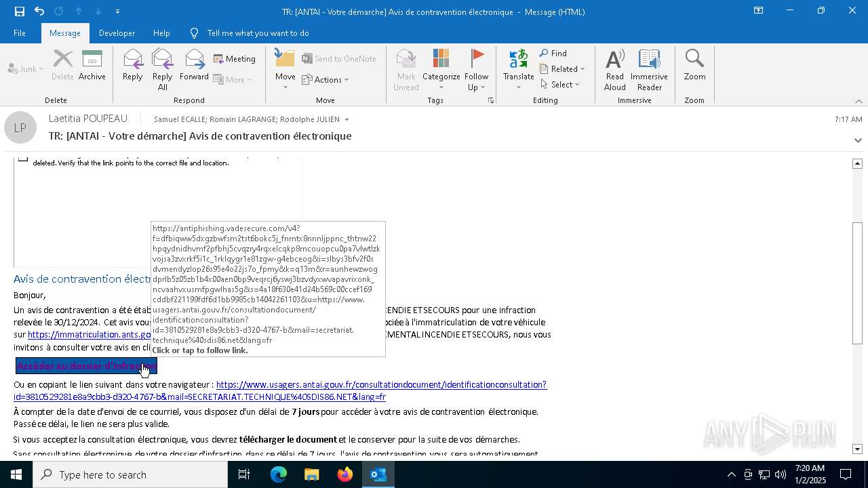Archive the message
The width and height of the screenshot is (868, 488).
click(92, 66)
